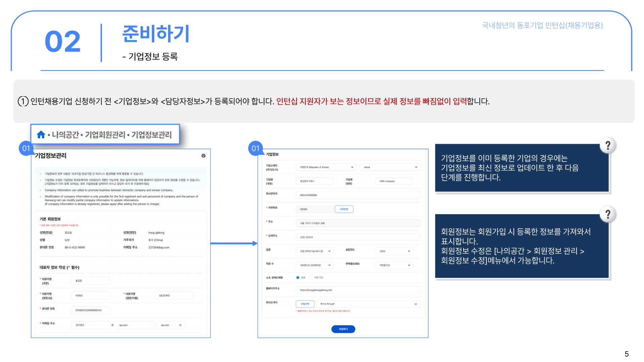Click 기업회원관리 in the breadcrumb
The width and height of the screenshot is (644, 362).
pyautogui.click(x=105, y=135)
